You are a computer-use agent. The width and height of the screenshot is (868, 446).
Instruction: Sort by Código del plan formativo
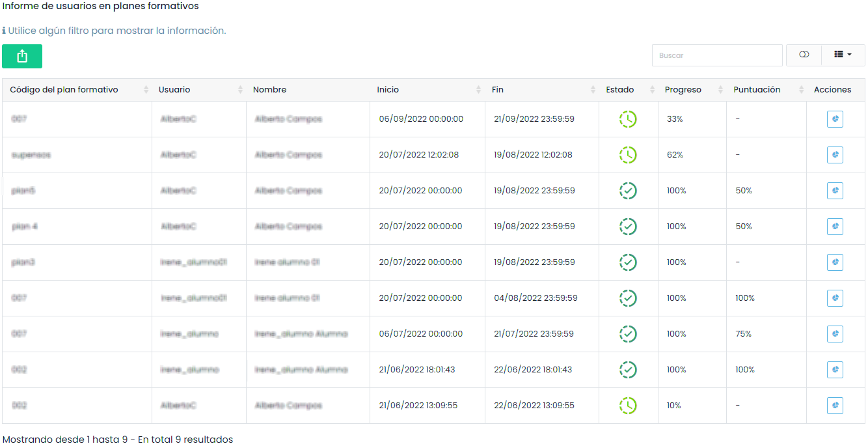pos(77,90)
